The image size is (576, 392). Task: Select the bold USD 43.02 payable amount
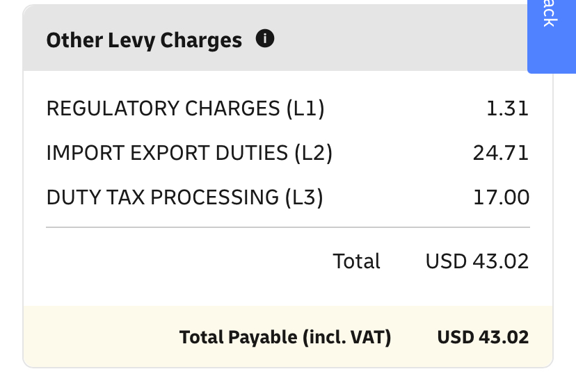[x=483, y=338]
